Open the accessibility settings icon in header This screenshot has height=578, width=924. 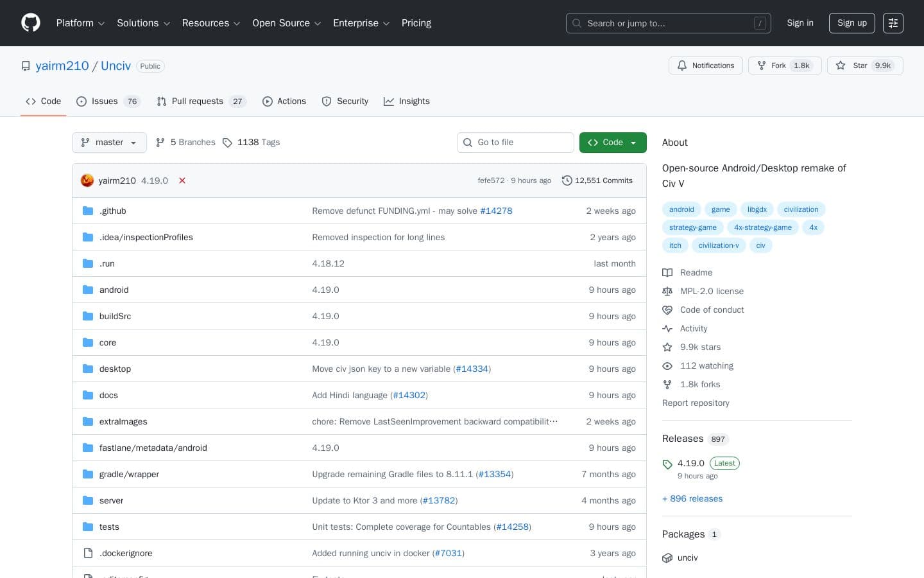pos(893,23)
